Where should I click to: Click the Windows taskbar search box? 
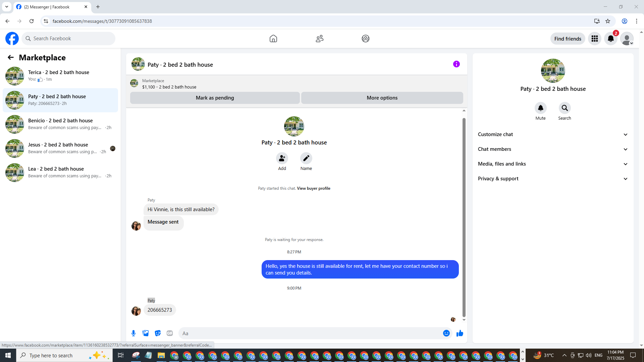coord(64,355)
